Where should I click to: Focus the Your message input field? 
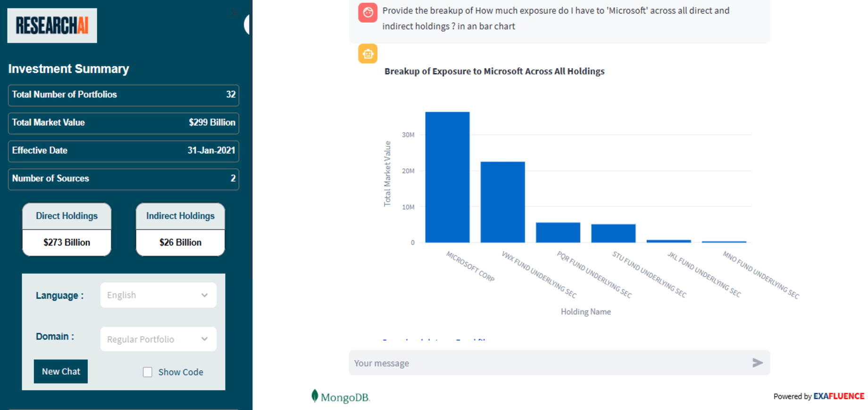559,363
